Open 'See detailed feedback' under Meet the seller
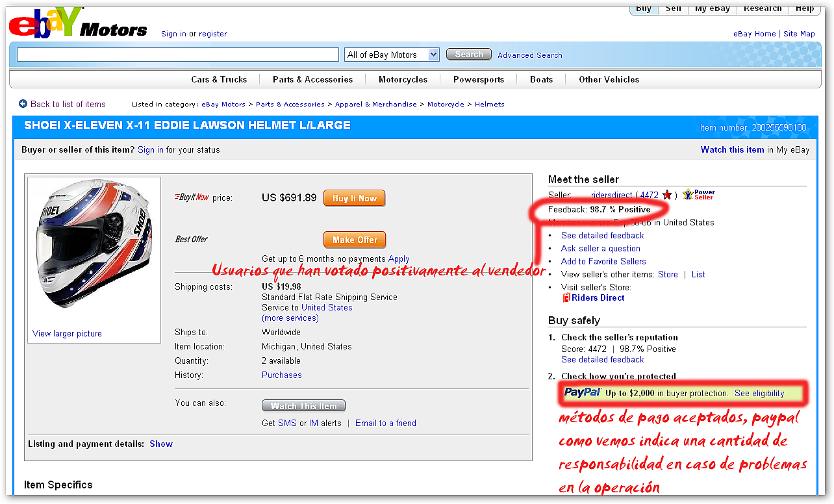This screenshot has height=504, width=834. [x=603, y=235]
